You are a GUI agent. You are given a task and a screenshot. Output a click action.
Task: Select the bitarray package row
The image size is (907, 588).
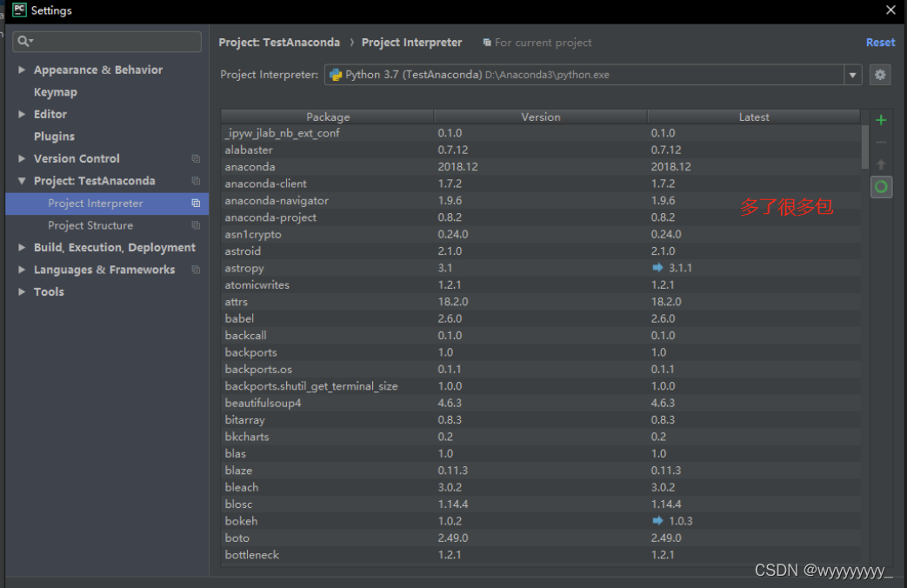[541, 419]
